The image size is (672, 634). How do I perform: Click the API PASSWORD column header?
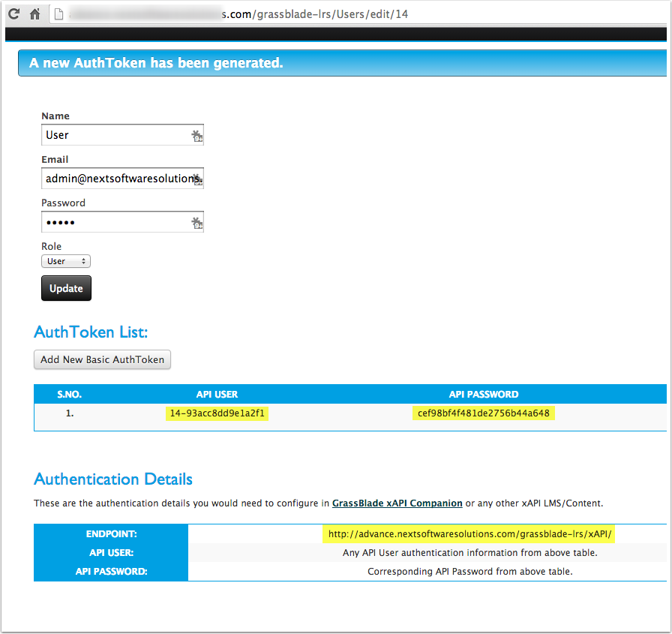tap(483, 394)
